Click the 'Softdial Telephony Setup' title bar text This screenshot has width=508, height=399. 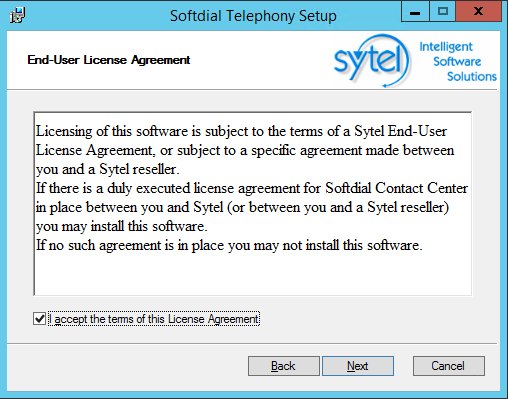[x=253, y=16]
